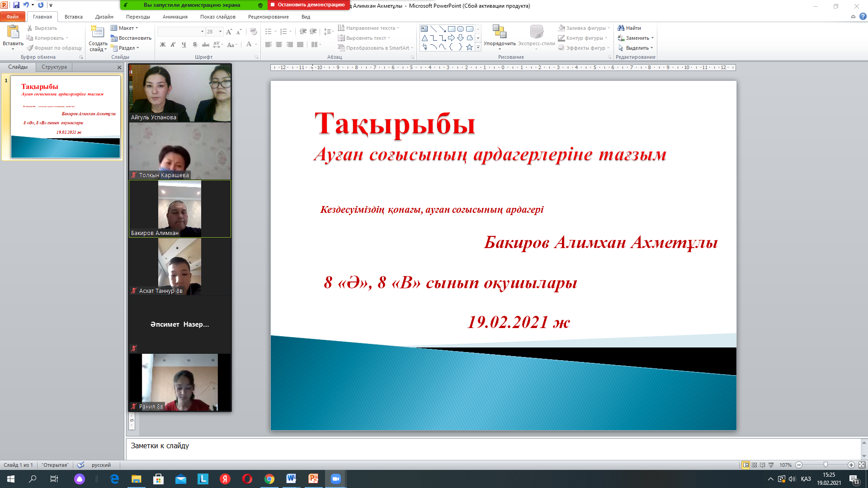This screenshot has width=868, height=488.
Task: Toggle underline Ч formatting
Action: click(x=184, y=45)
